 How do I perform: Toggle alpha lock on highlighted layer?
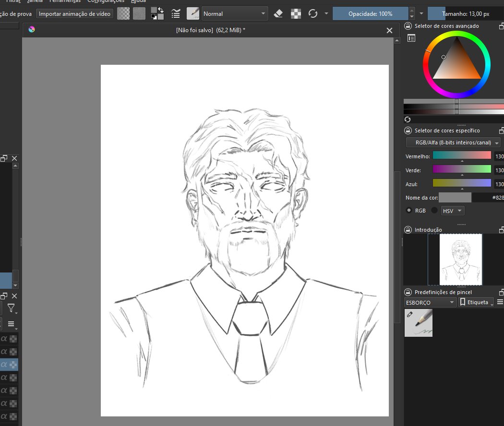coord(13,364)
